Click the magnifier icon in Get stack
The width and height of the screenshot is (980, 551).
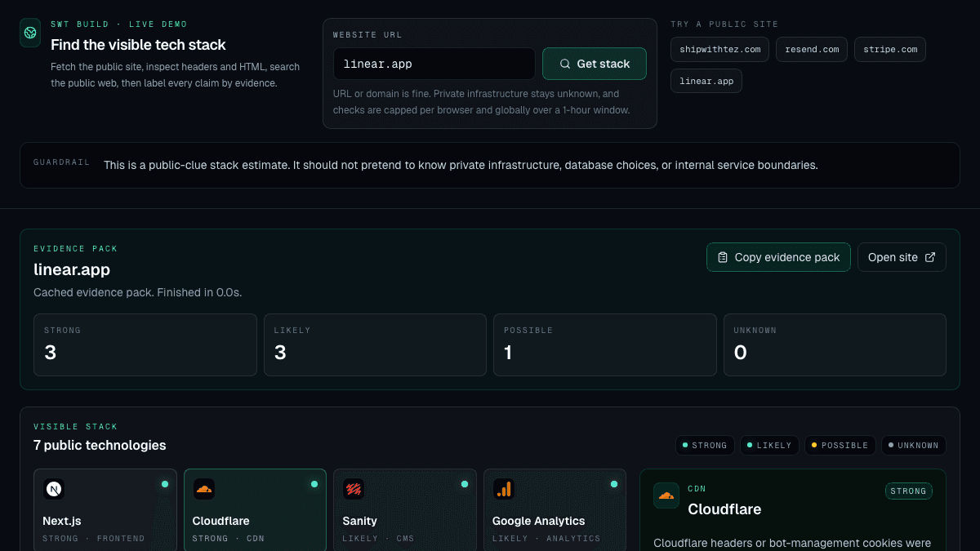[565, 64]
